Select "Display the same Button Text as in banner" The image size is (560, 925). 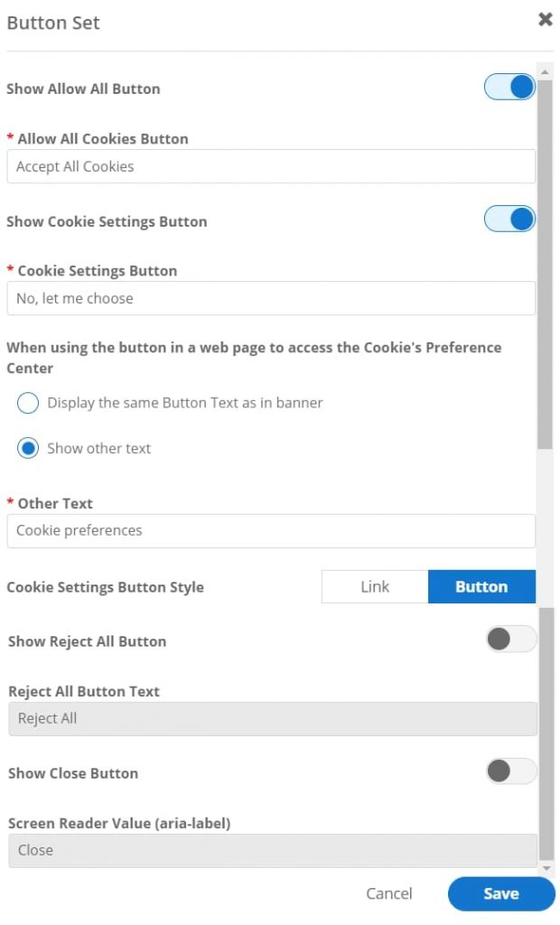point(27,403)
